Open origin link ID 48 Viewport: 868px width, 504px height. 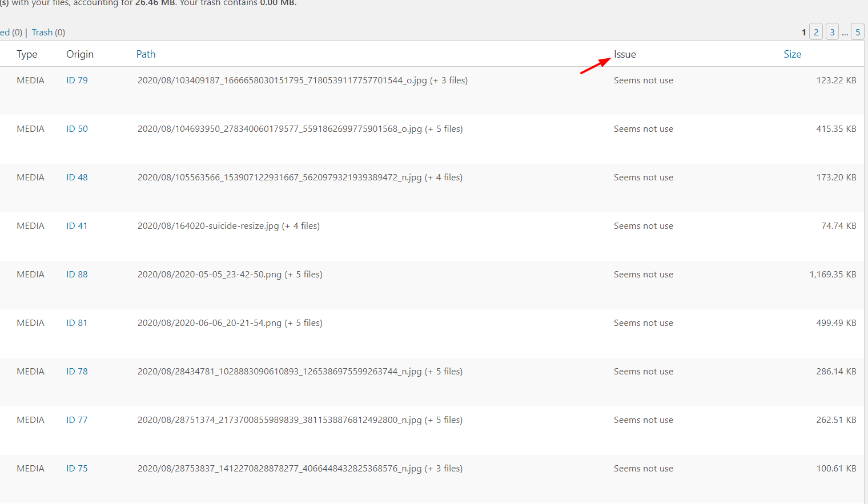[x=77, y=178]
